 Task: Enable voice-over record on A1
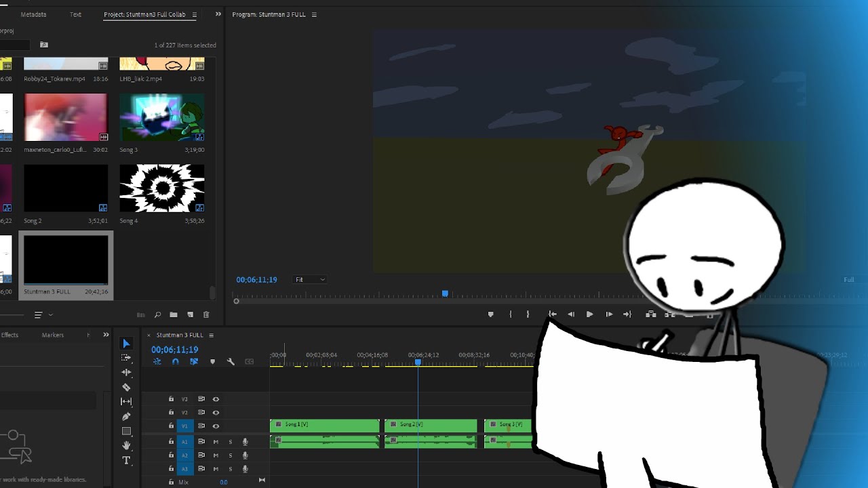[245, 442]
